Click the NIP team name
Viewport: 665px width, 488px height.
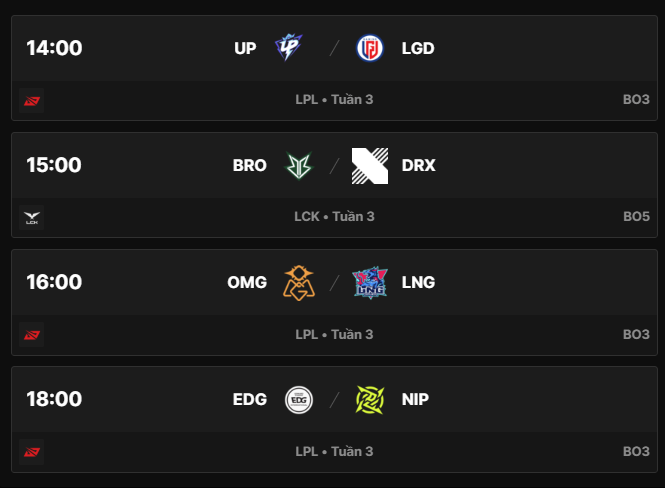click(x=416, y=399)
